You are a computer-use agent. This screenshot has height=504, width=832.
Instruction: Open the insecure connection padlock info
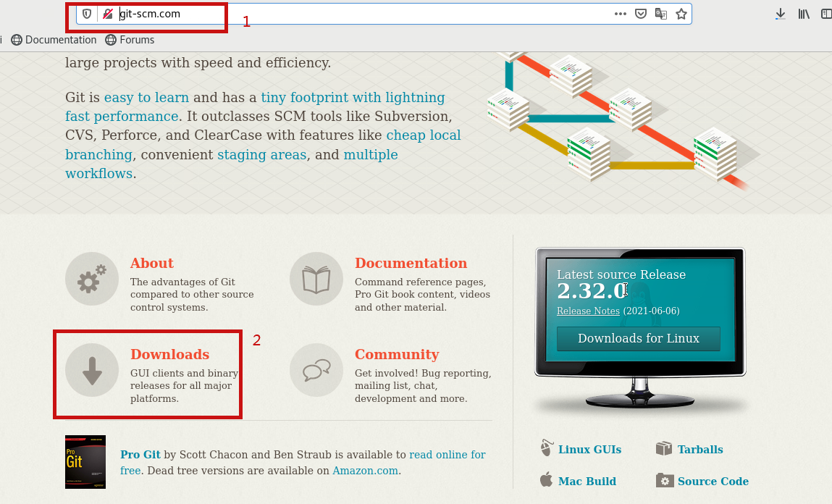[108, 14]
